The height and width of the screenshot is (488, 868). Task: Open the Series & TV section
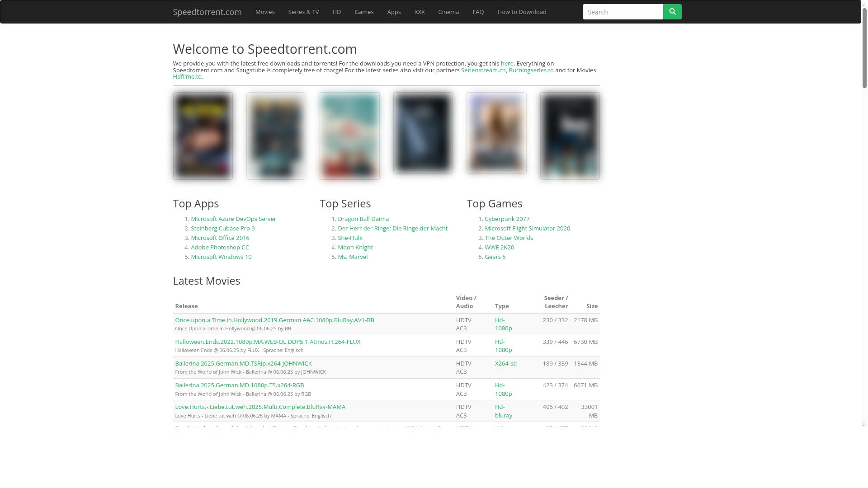click(303, 12)
